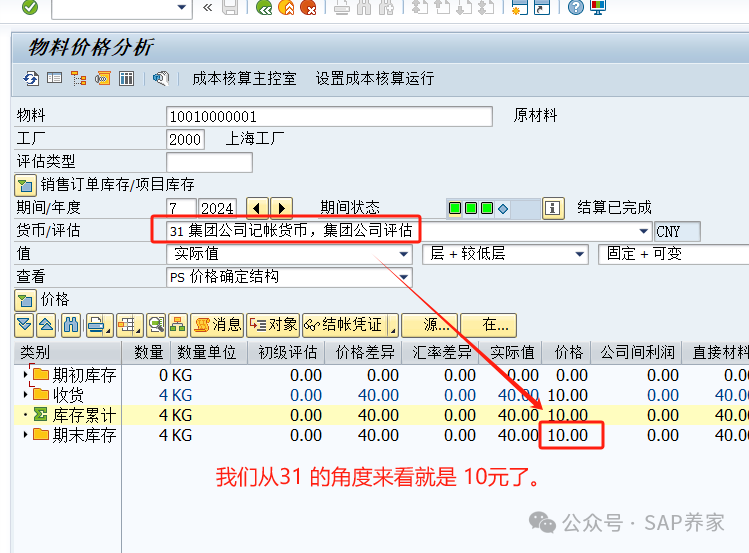
Task: Click the 消息 button
Action: pyautogui.click(x=217, y=325)
